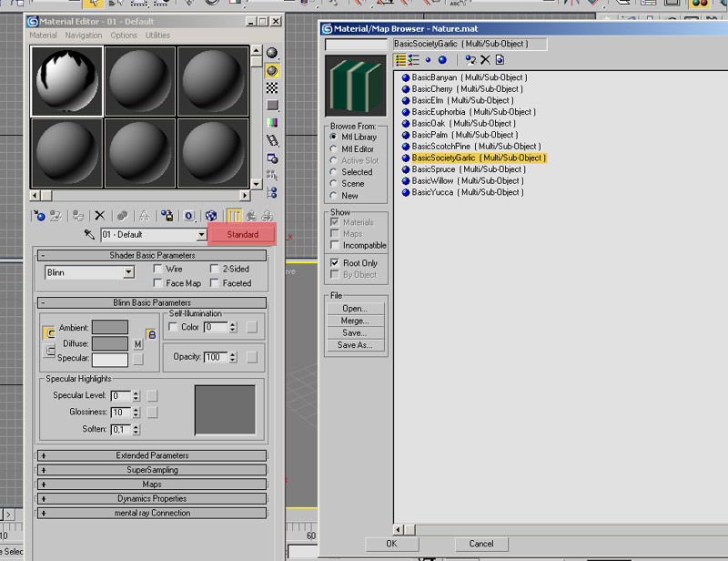Click the Open... file button
728x561 pixels.
click(355, 309)
